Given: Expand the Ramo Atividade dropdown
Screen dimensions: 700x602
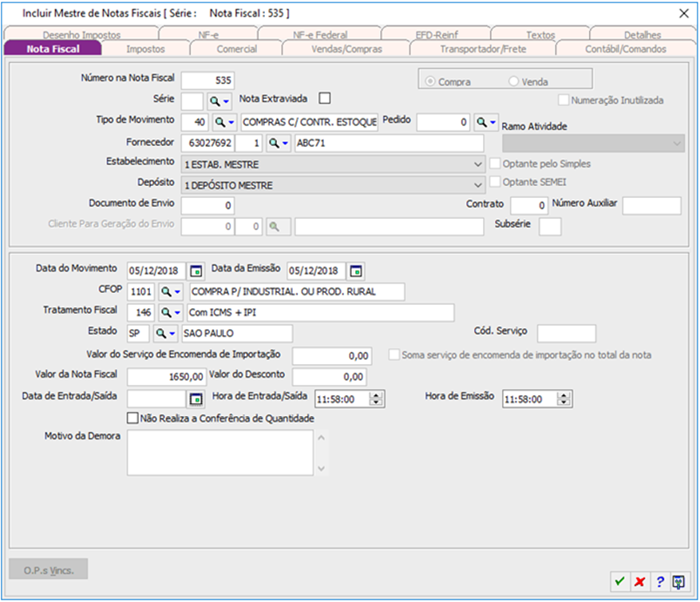Looking at the screenshot, I should (x=677, y=144).
